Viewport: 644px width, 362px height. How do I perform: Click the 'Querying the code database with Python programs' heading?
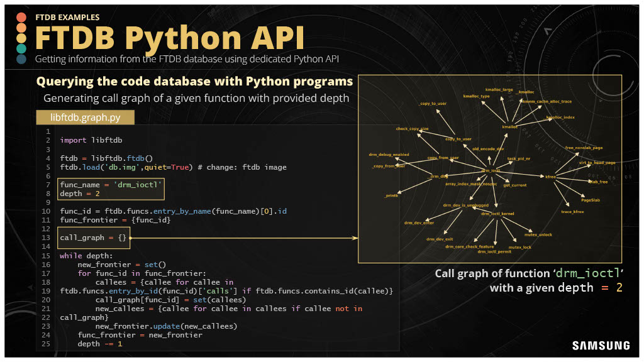coord(194,81)
